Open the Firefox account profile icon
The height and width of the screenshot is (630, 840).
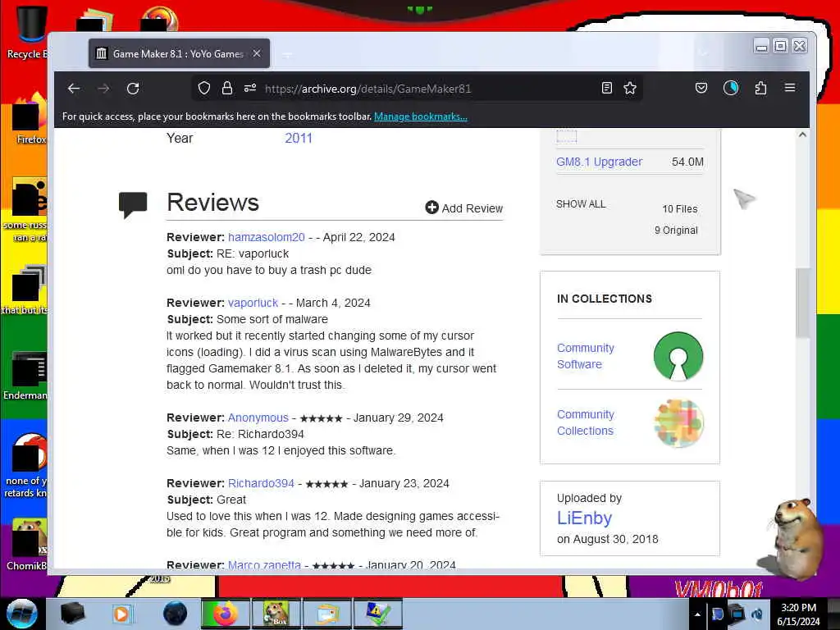(731, 88)
